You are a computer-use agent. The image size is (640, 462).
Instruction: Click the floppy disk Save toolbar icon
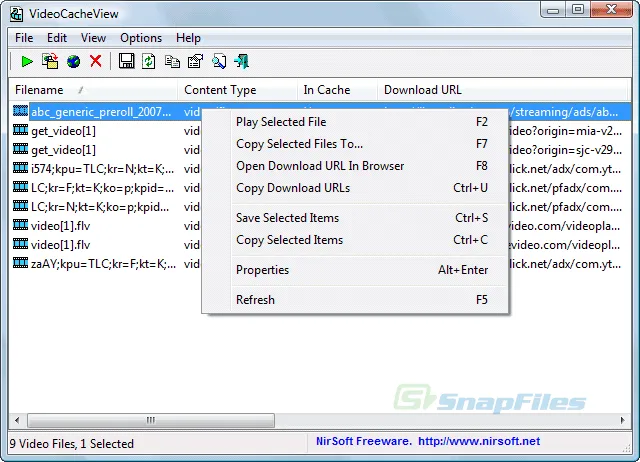coord(127,62)
